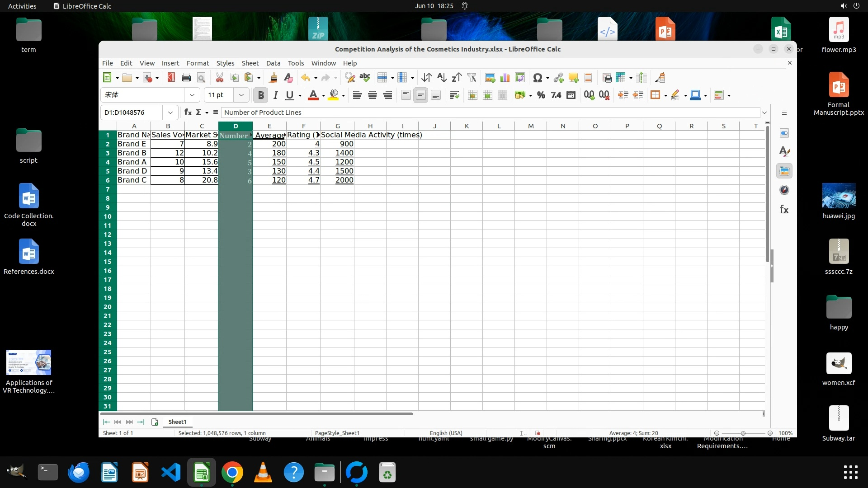Image resolution: width=868 pixels, height=488 pixels.
Task: Open the sidebar Navigator compass icon
Action: [x=784, y=190]
